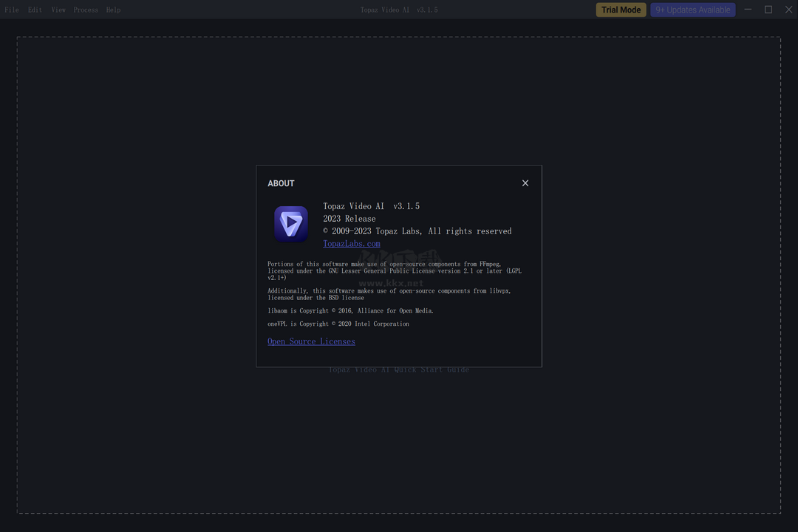This screenshot has width=798, height=532.
Task: Minimize the Topaz Video AI window
Action: click(x=748, y=10)
